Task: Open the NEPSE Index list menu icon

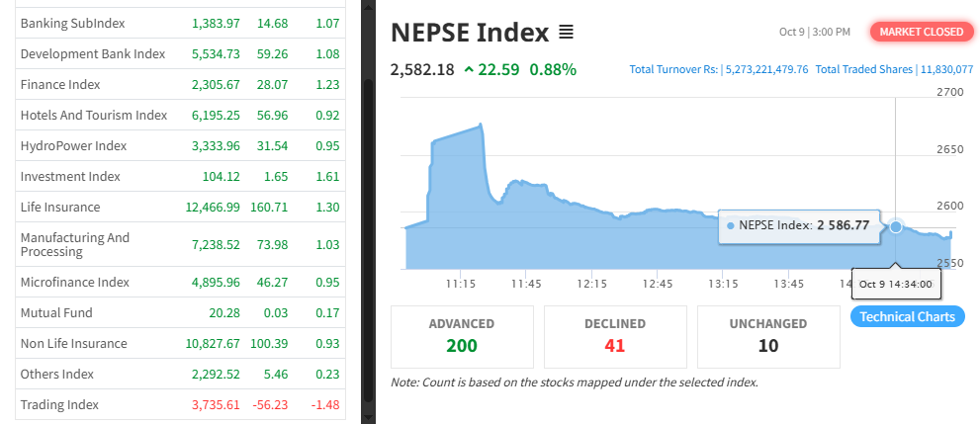Action: tap(566, 33)
